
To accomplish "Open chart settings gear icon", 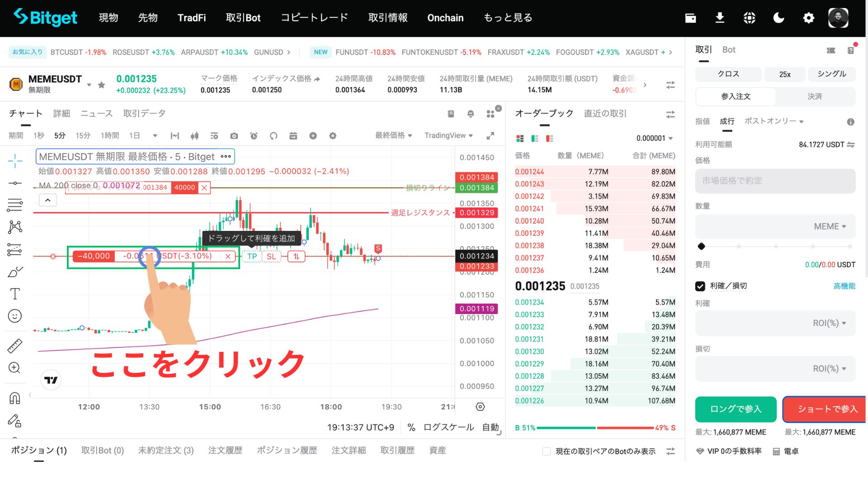I will tap(333, 136).
